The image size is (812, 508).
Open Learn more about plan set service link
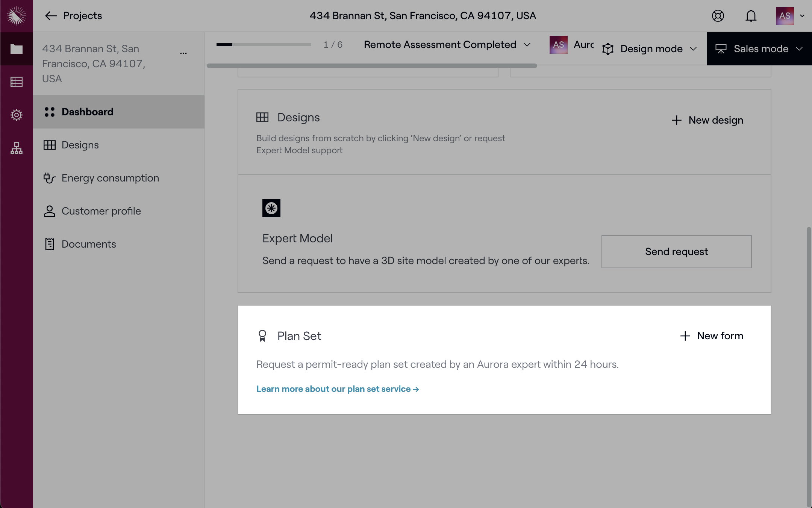[337, 389]
